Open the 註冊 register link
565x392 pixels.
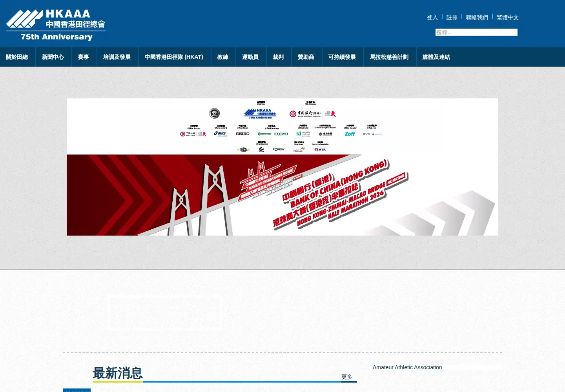point(452,17)
